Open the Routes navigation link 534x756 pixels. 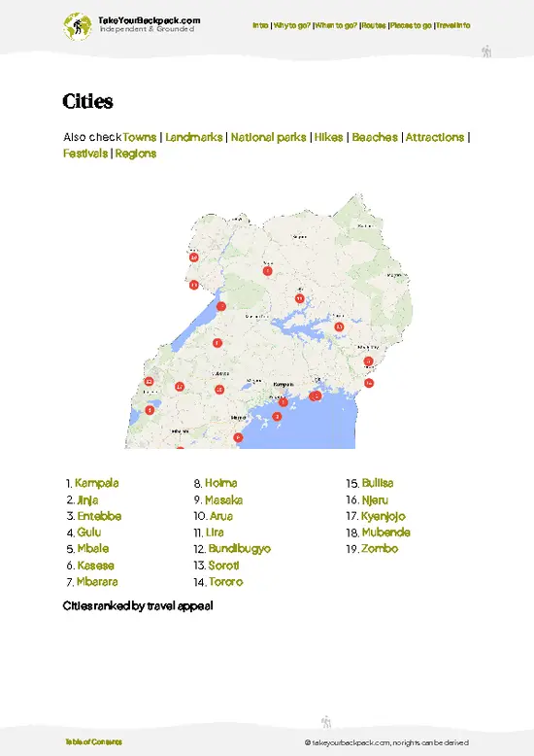click(x=374, y=25)
